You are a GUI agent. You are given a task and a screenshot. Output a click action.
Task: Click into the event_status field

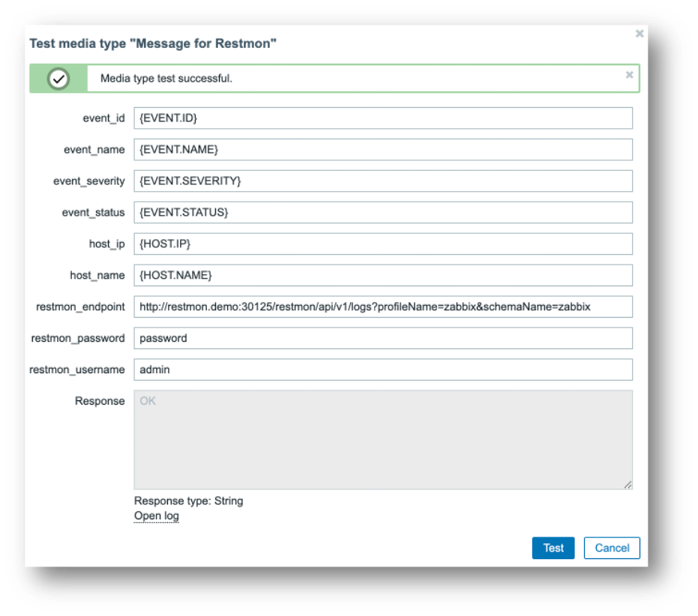(382, 213)
